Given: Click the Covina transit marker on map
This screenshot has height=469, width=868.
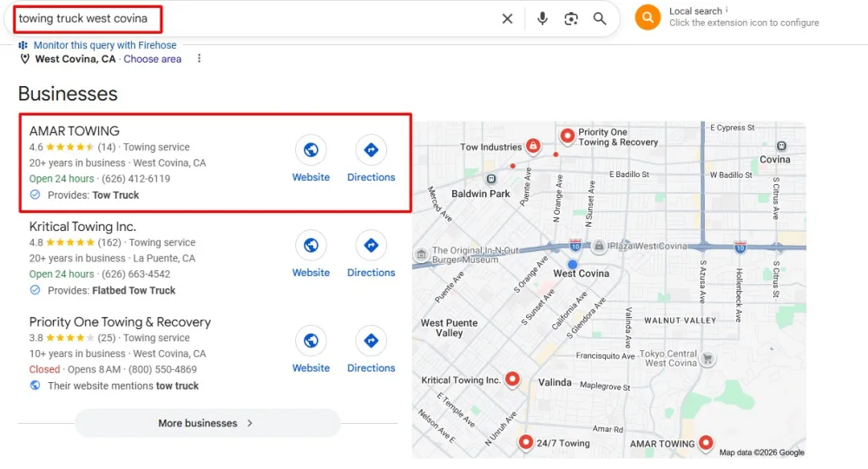Looking at the screenshot, I should pyautogui.click(x=781, y=146).
